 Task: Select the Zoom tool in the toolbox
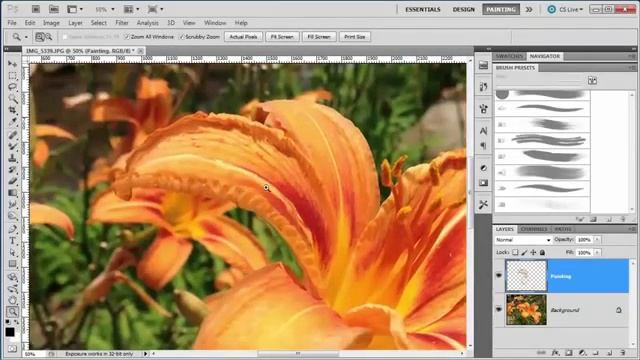[x=13, y=312]
